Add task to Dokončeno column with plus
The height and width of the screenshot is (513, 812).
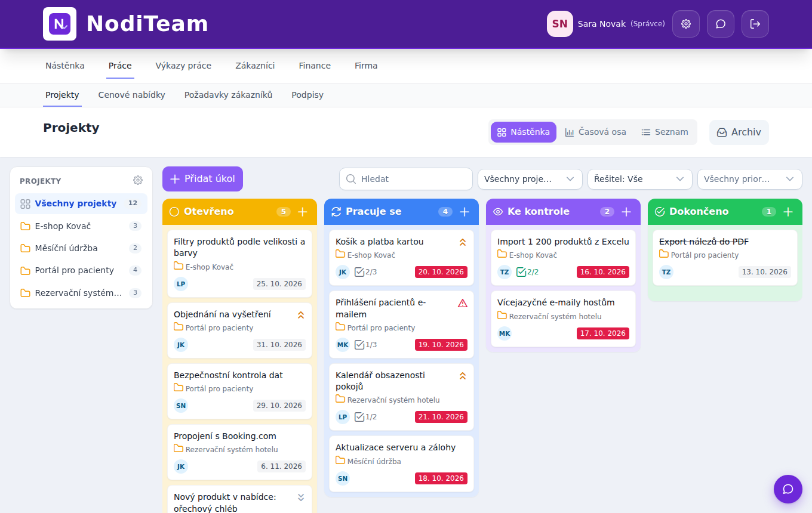tap(788, 212)
